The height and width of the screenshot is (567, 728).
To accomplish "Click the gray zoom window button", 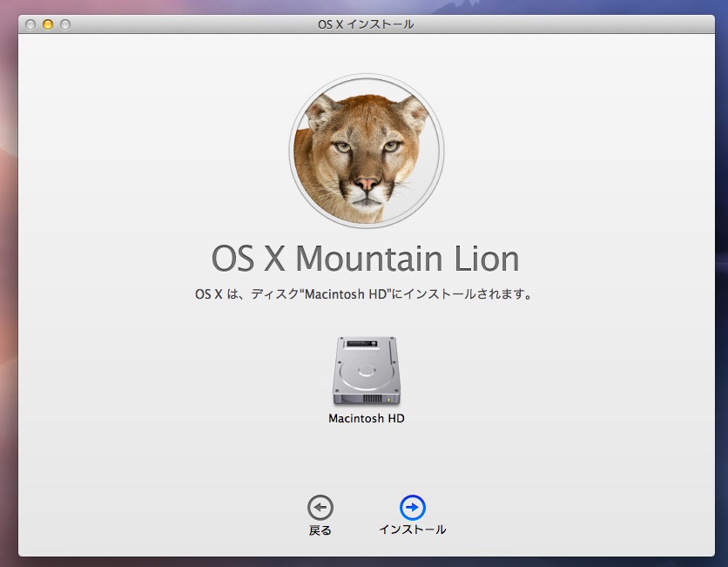I will point(65,24).
